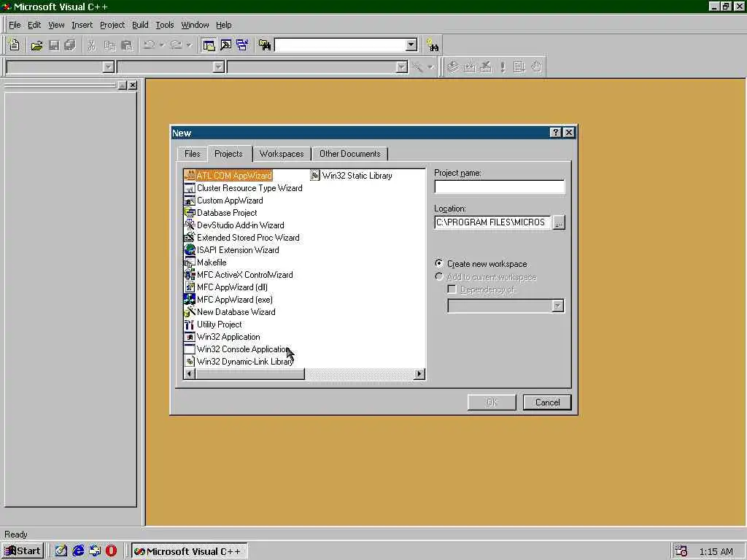The width and height of the screenshot is (747, 560).
Task: Click the Copy toolbar icon
Action: [109, 45]
